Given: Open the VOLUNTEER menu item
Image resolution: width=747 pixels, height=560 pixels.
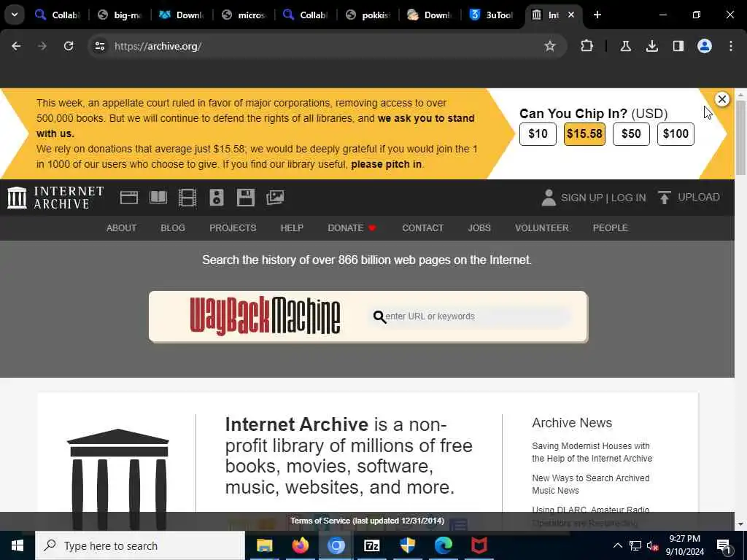Looking at the screenshot, I should (542, 228).
